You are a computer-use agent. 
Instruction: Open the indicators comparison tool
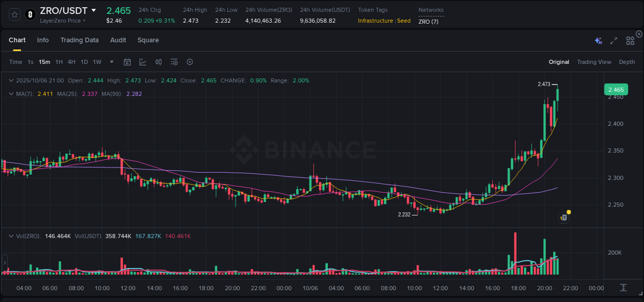[x=159, y=62]
